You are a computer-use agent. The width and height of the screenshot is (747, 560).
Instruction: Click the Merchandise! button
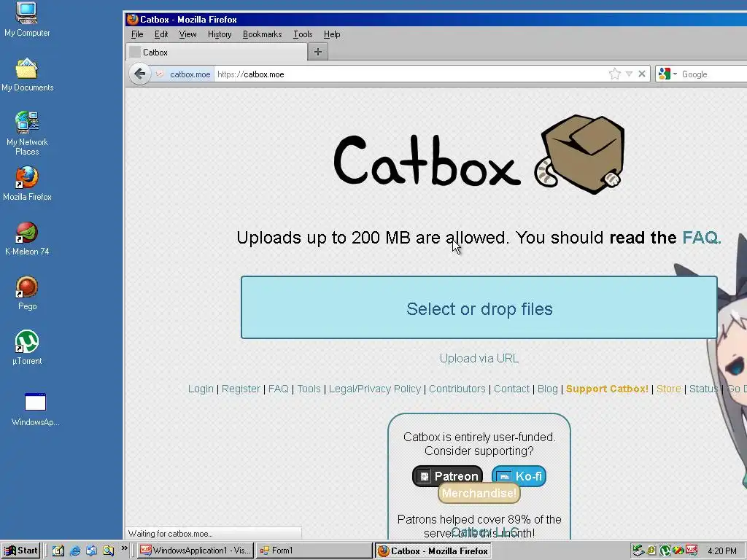point(479,493)
